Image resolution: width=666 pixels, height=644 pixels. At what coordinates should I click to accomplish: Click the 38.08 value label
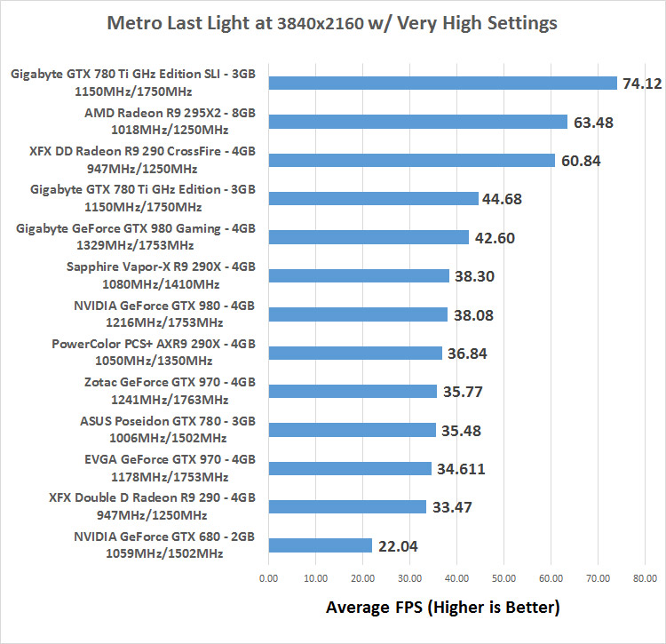[473, 315]
